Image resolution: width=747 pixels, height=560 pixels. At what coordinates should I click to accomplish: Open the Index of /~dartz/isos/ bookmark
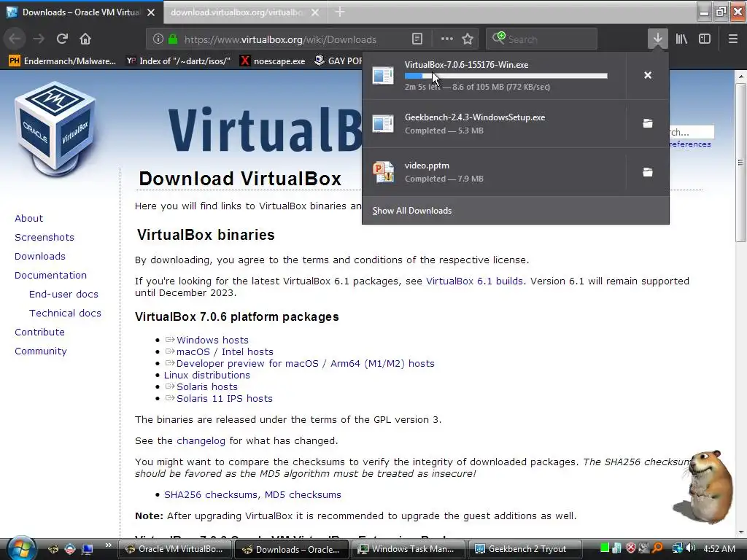[178, 61]
